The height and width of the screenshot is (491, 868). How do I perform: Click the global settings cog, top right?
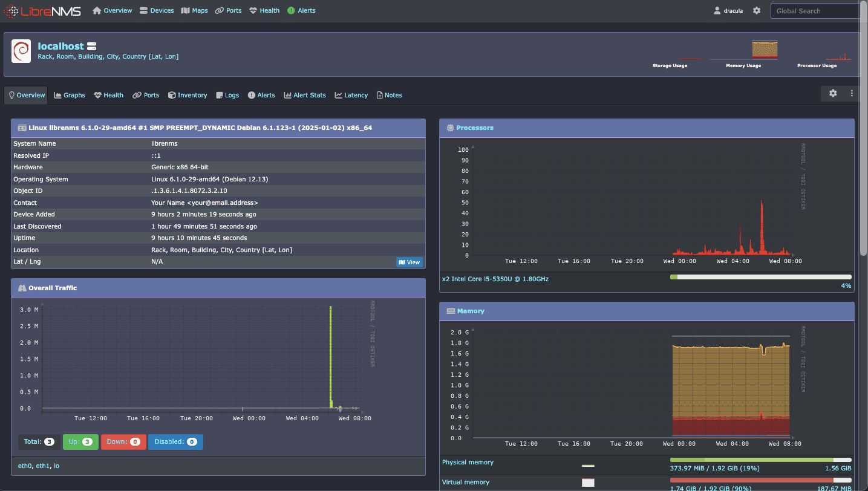tap(757, 10)
